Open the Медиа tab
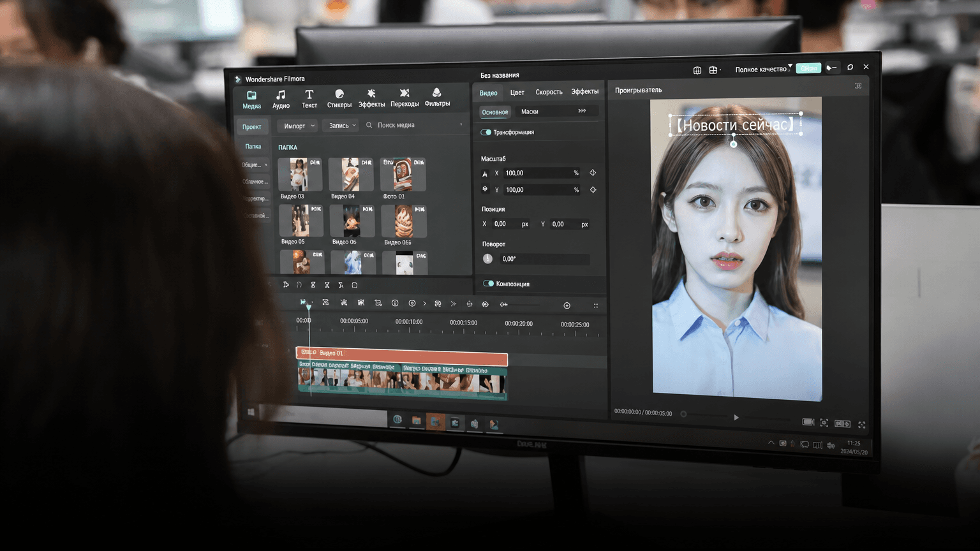The width and height of the screenshot is (980, 551). pos(251,99)
